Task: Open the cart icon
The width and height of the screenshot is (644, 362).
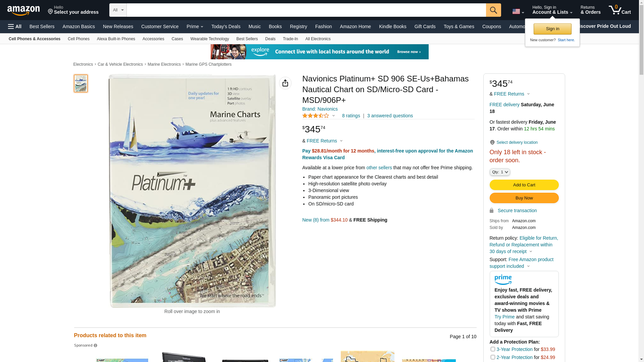Action: tap(620, 10)
